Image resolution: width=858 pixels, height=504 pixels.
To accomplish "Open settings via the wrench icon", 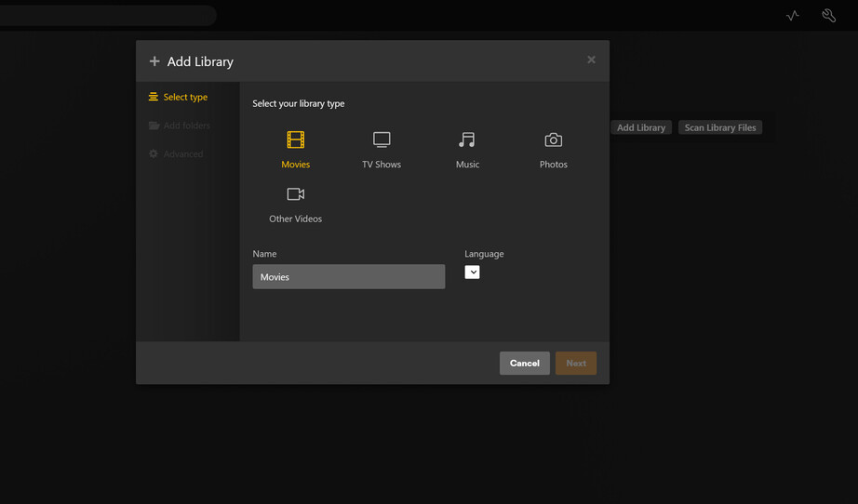I will (828, 16).
